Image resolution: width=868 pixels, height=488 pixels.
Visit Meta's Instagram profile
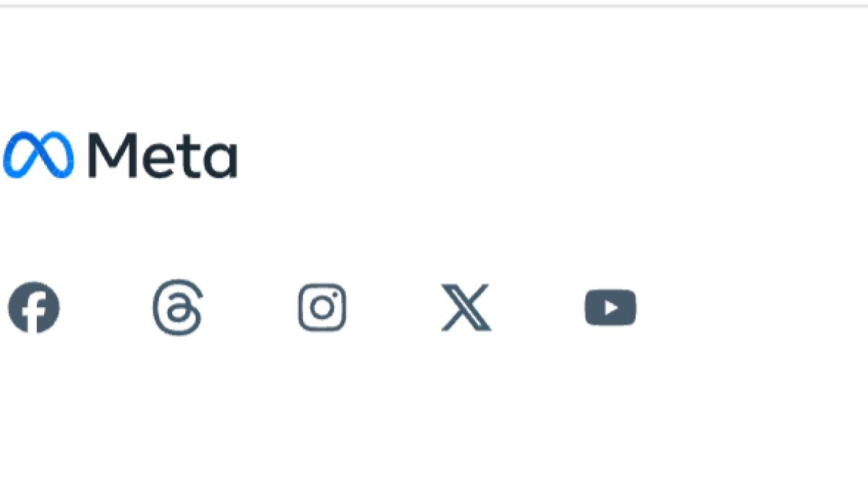coord(322,307)
